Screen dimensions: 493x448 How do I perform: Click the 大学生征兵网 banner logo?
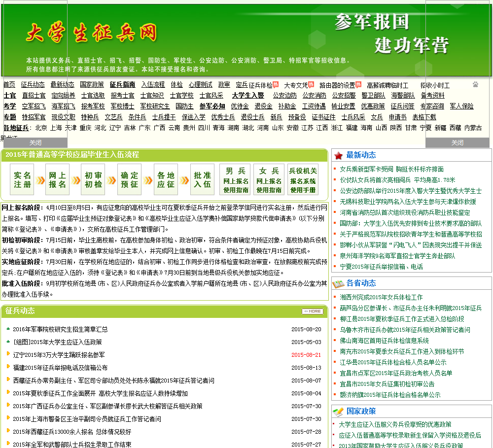pyautogui.click(x=92, y=33)
